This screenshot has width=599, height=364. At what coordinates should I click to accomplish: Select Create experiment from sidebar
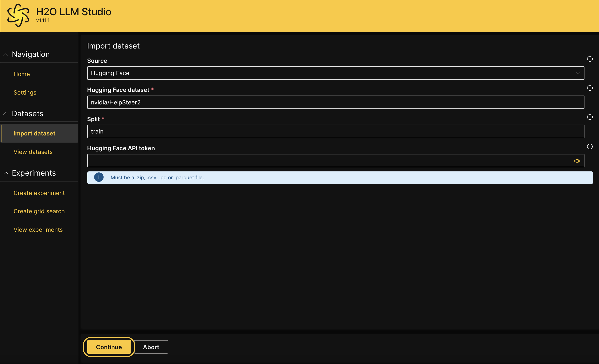click(39, 192)
